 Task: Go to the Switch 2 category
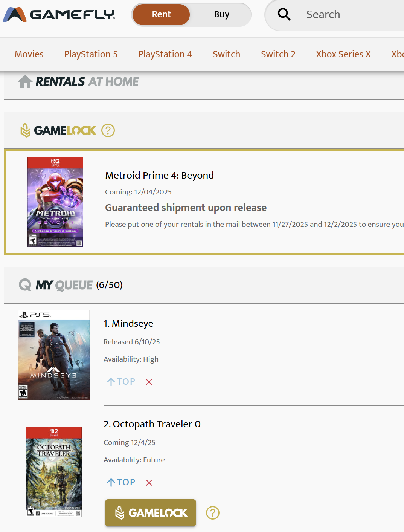pos(278,54)
